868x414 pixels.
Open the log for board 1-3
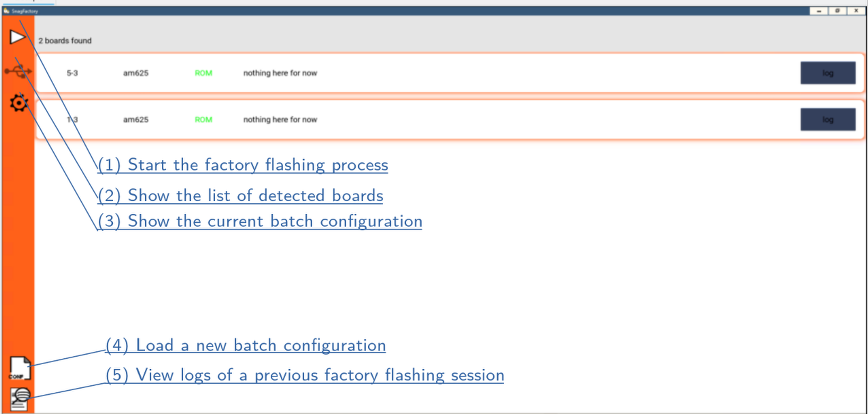coord(827,119)
